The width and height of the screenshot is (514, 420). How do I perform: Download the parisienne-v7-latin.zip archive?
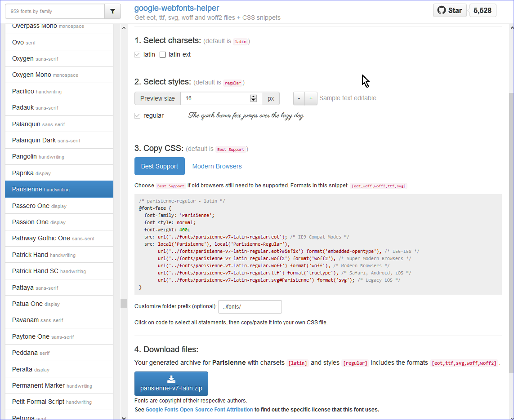[x=171, y=384]
